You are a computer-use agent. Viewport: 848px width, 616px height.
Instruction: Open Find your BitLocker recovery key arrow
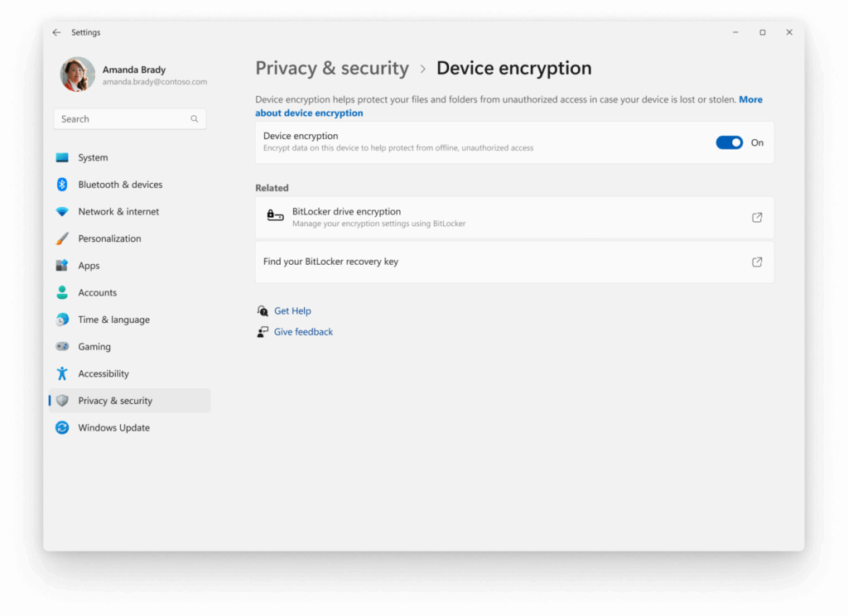click(x=757, y=262)
